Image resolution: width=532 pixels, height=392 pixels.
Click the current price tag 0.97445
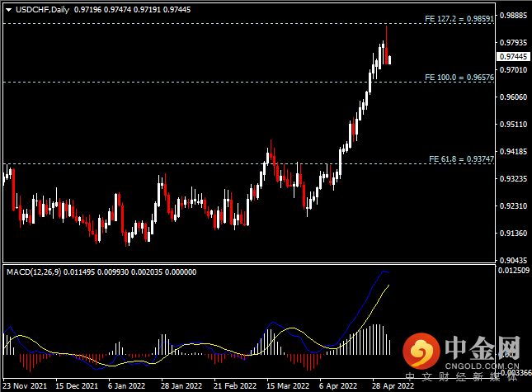pyautogui.click(x=513, y=56)
